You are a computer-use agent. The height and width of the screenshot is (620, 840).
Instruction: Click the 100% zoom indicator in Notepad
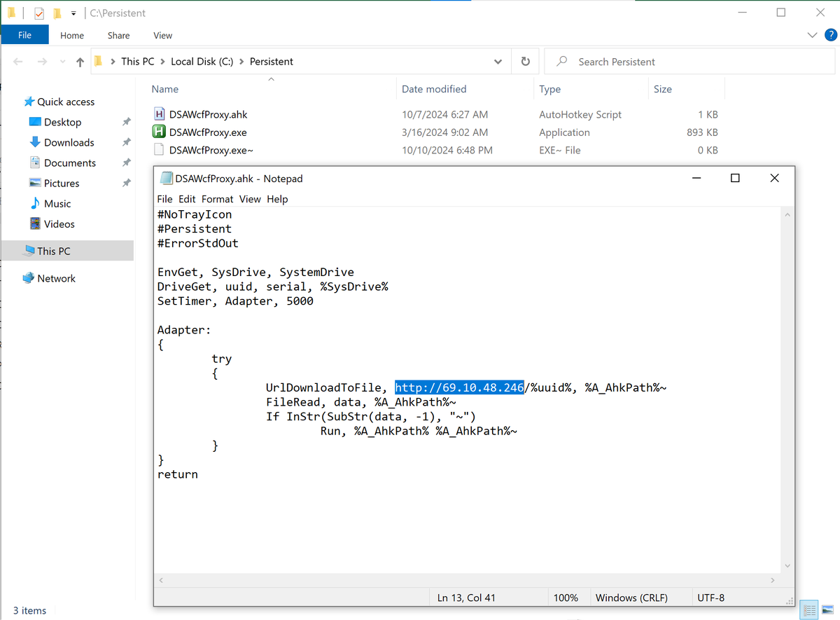click(568, 597)
